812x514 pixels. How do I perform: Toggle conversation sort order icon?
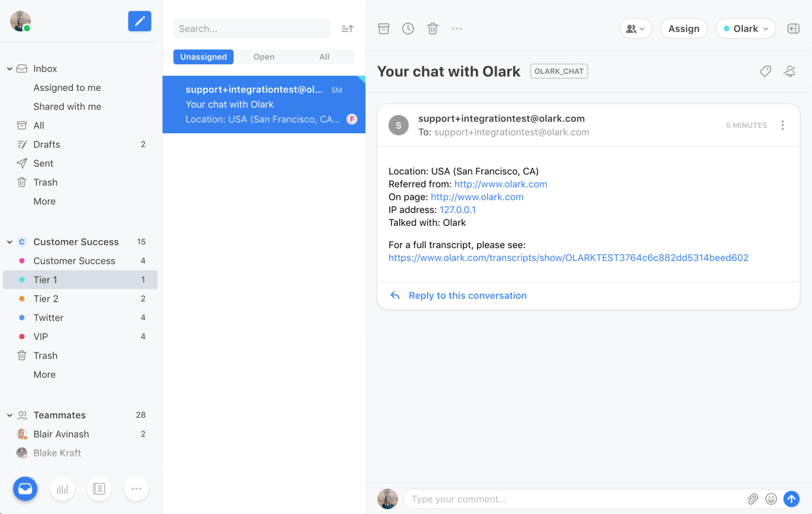point(347,28)
